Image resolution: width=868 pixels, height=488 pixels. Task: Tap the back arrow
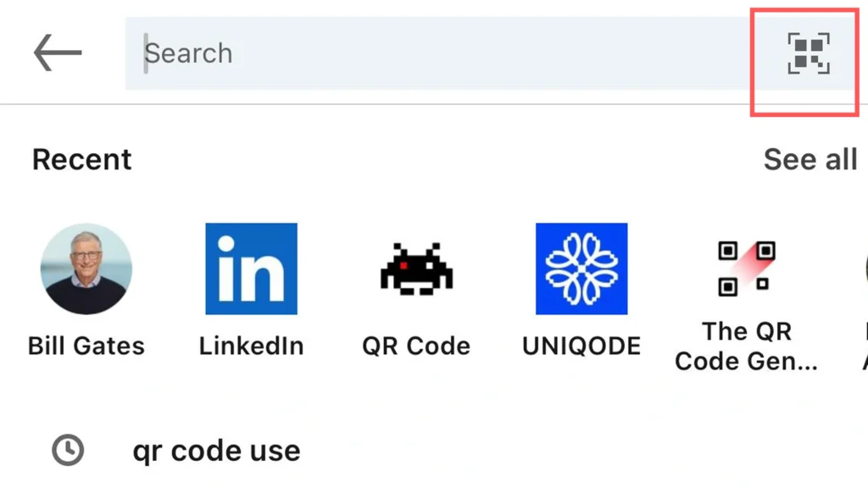[x=58, y=53]
